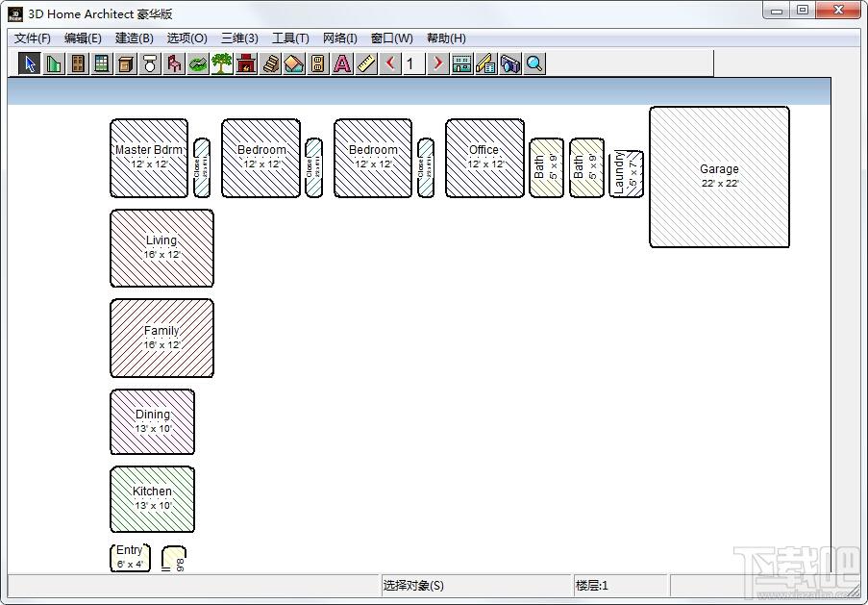Click the 3D Home Architect title bar icon
The height and width of the screenshot is (605, 868).
tap(15, 13)
